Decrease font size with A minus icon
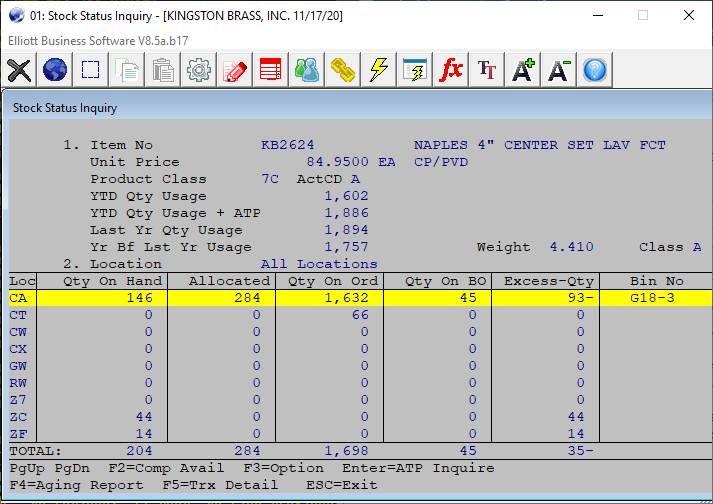713x504 pixels. coord(558,70)
